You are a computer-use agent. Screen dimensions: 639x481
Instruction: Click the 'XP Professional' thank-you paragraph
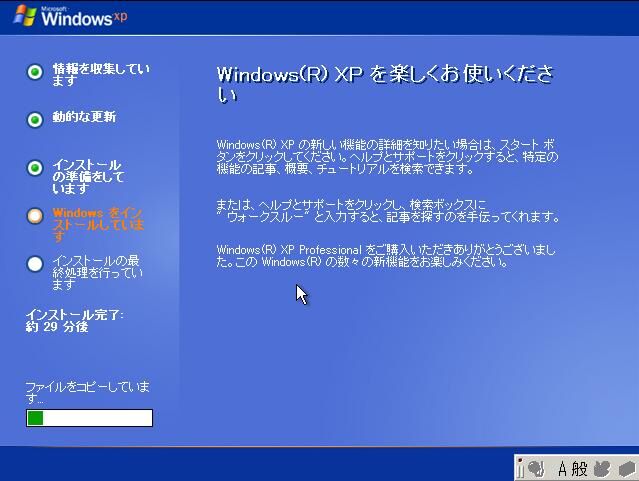click(383, 255)
